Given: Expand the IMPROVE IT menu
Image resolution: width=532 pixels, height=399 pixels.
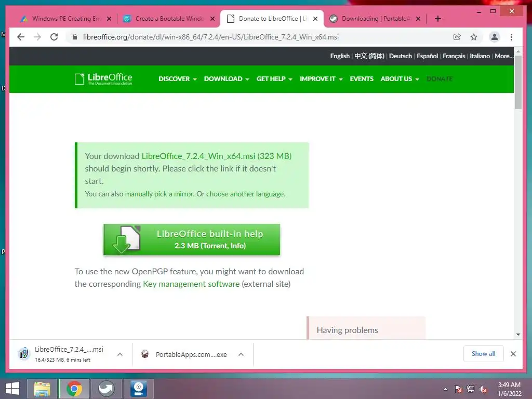Looking at the screenshot, I should (321, 79).
